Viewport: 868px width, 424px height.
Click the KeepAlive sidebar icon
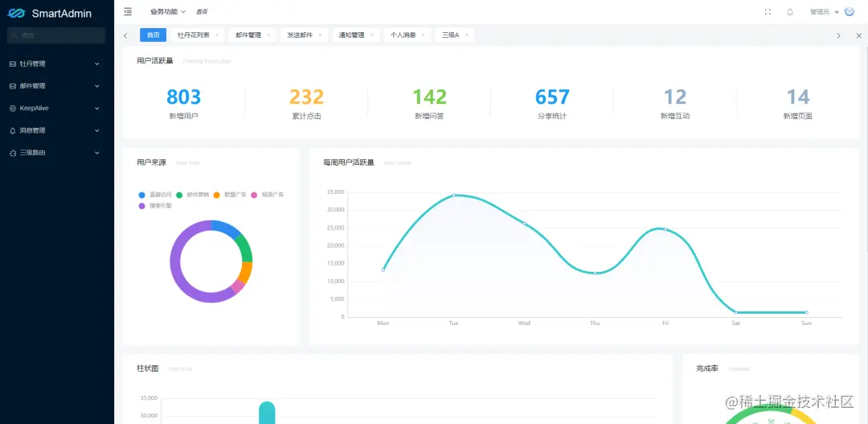point(13,108)
